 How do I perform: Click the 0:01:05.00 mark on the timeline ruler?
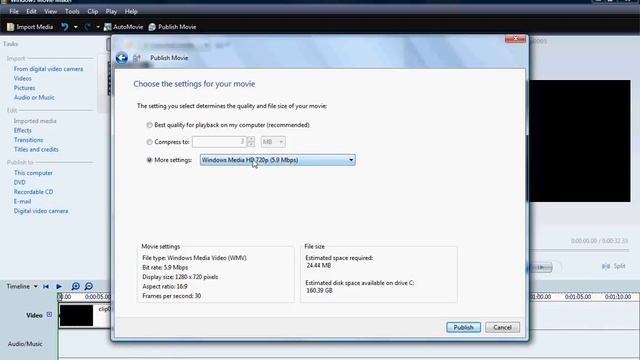[x=578, y=297]
